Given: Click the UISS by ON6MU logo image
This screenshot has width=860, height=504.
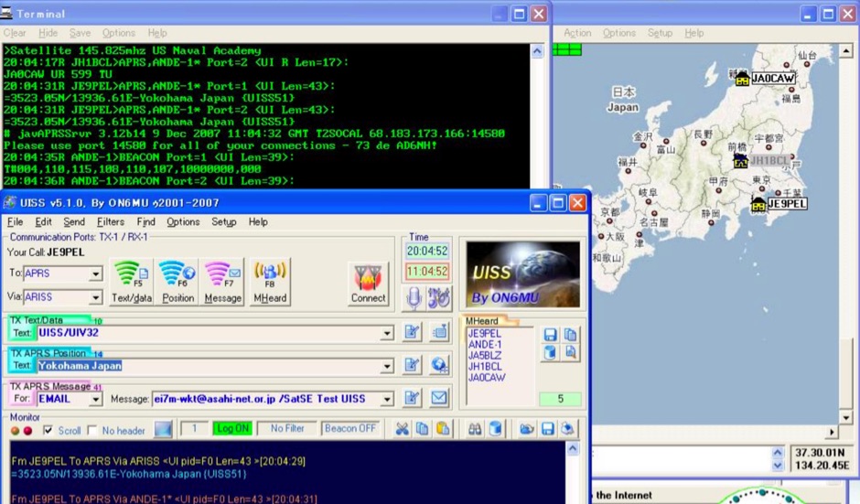Looking at the screenshot, I should point(522,274).
